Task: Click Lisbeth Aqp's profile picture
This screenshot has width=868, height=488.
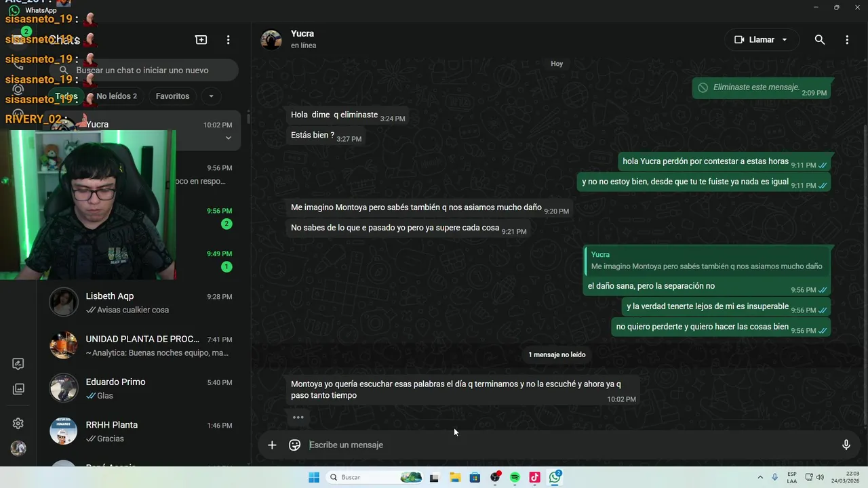Action: [64, 302]
